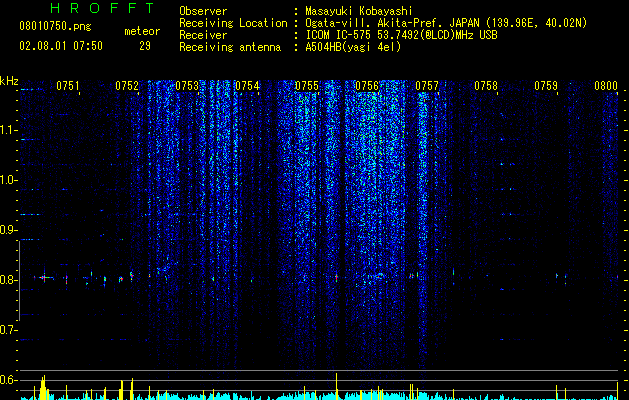Click the Observer label
This screenshot has width=629, height=400.
coord(203,11)
